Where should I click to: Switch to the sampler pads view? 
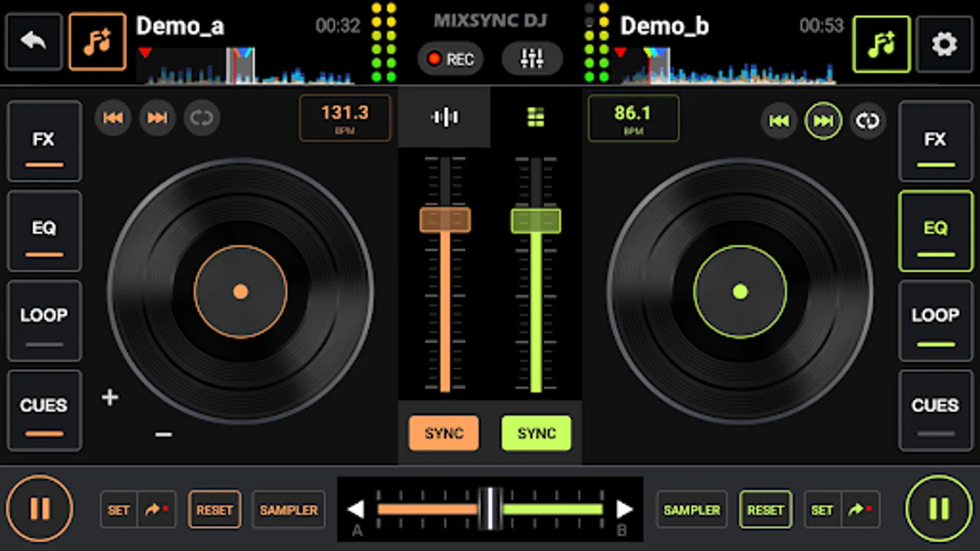tap(535, 116)
